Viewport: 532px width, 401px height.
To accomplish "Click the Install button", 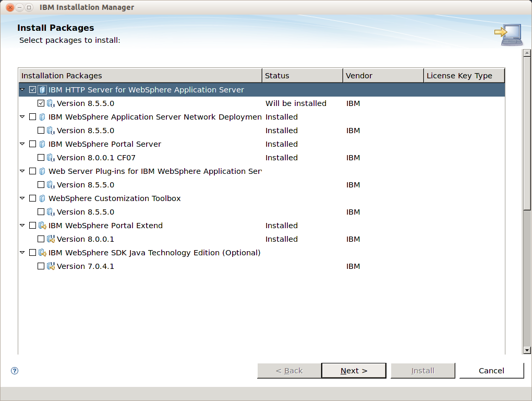I will pos(423,370).
